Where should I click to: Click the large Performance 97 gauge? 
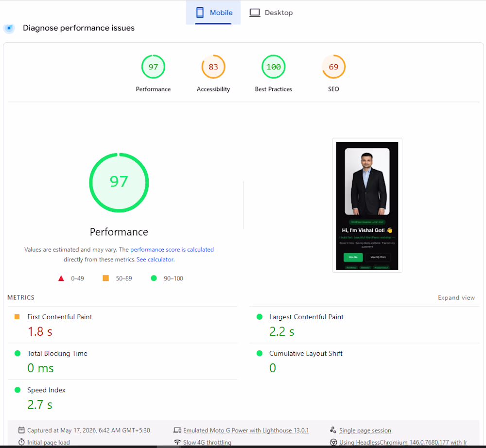click(119, 183)
